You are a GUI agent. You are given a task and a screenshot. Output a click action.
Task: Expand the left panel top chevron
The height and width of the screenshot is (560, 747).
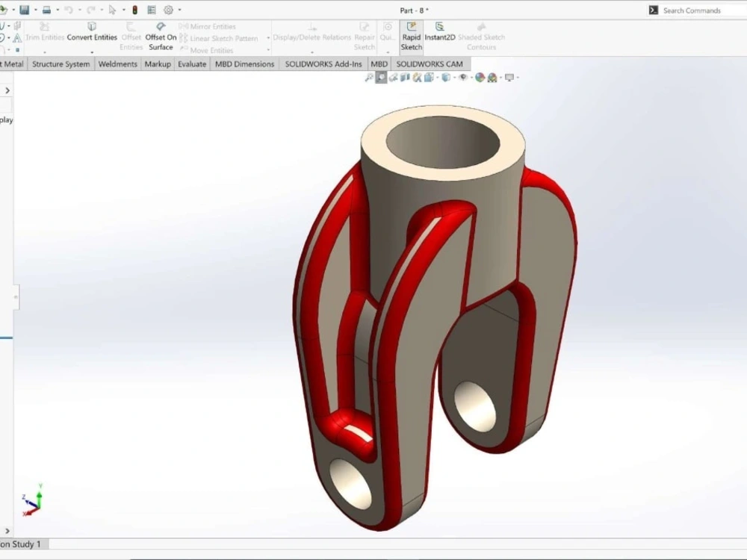tap(7, 90)
